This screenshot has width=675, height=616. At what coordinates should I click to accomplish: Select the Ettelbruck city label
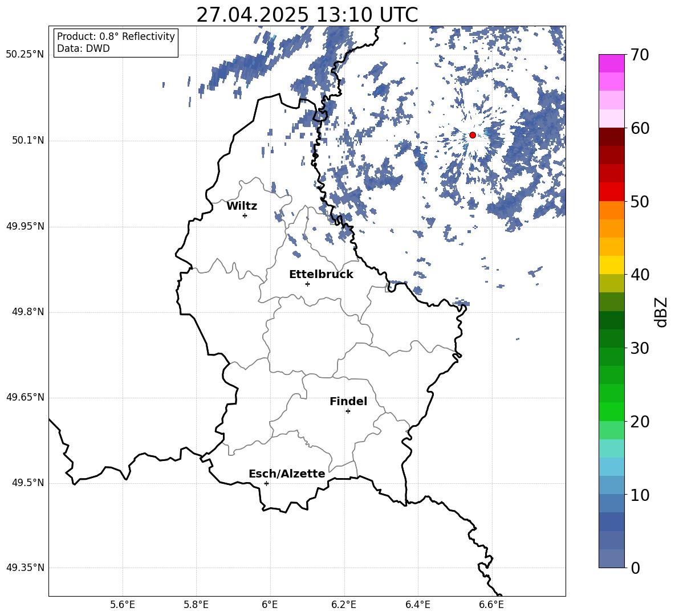pos(321,275)
